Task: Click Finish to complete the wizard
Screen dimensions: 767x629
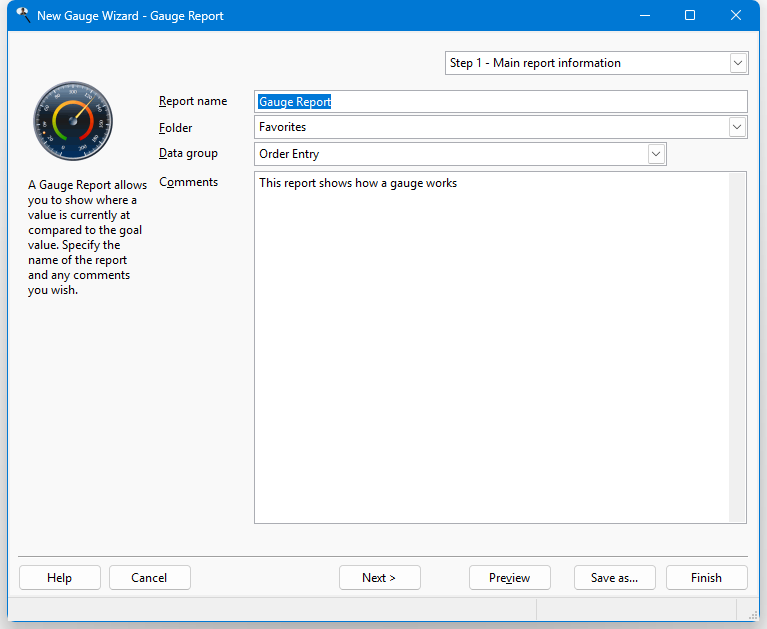Action: [x=706, y=577]
